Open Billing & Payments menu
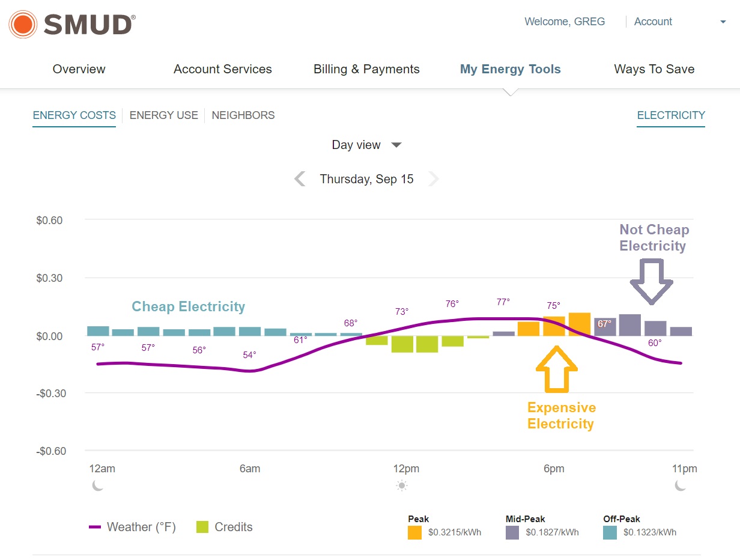This screenshot has height=560, width=740. pyautogui.click(x=366, y=69)
